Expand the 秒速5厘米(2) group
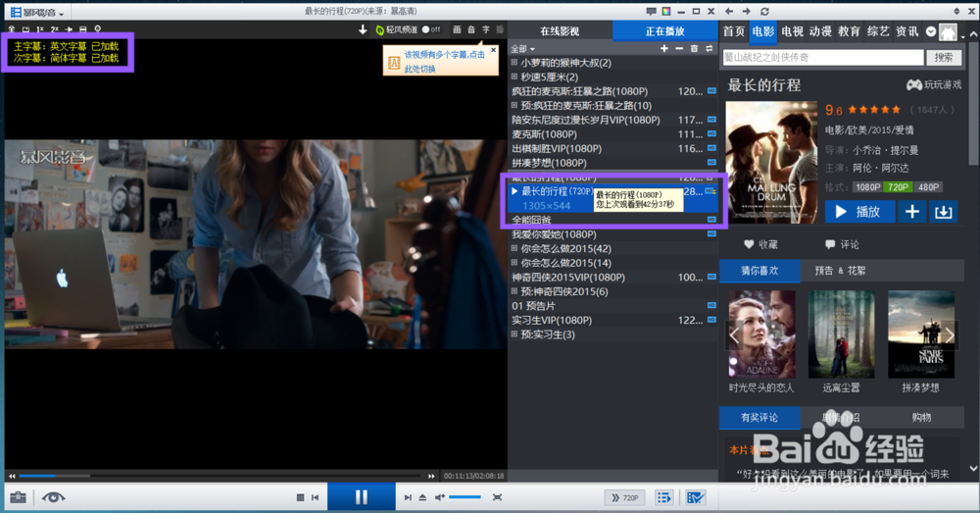This screenshot has height=513, width=980. [x=514, y=77]
